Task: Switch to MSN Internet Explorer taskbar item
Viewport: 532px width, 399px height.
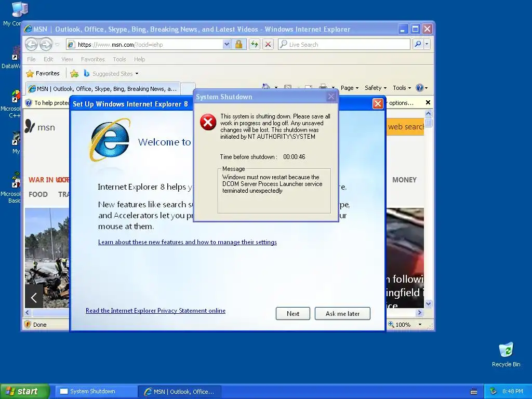Action: coord(180,392)
